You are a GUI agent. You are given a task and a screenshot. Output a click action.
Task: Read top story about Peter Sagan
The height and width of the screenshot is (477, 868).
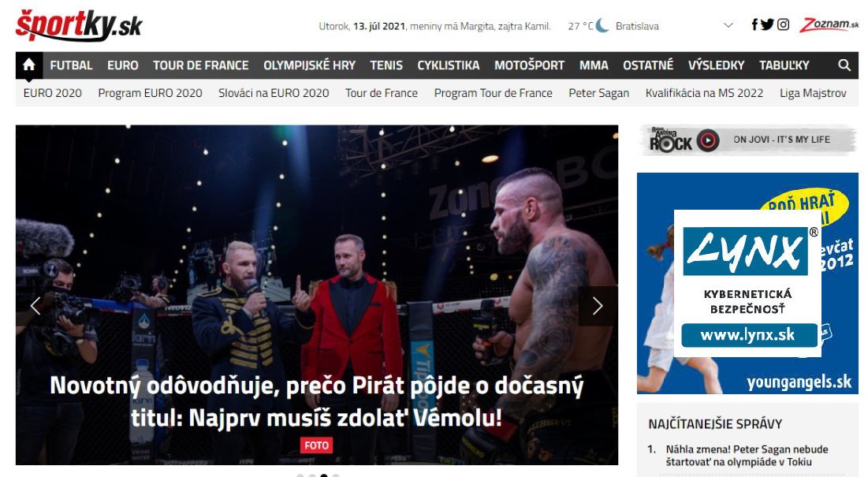739,456
